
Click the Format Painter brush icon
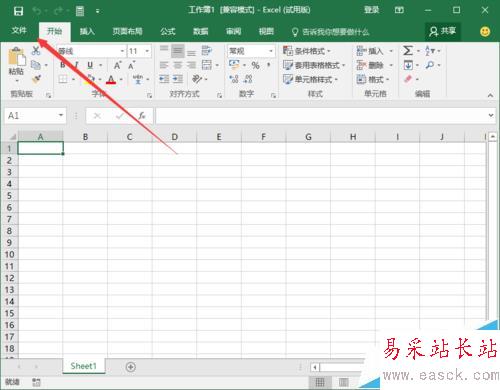(36, 79)
